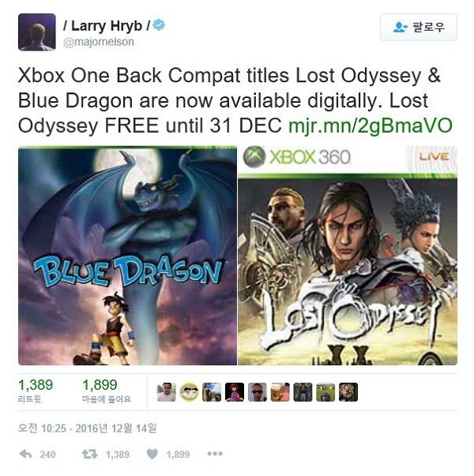Open the sunglasses man avatar
Viewport: 474px width, 476px height.
click(x=258, y=392)
